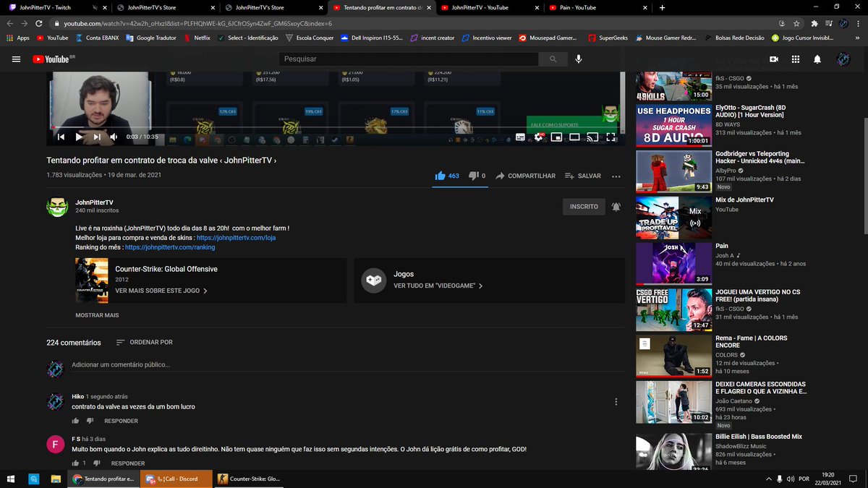
Task: Open the Chrome three-dot menu
Action: click(858, 23)
